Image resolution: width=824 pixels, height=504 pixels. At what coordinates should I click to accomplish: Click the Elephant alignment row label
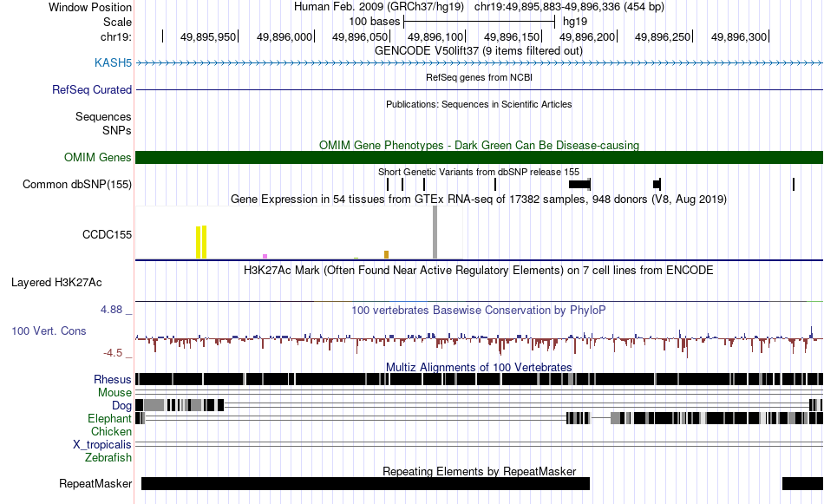coord(109,418)
